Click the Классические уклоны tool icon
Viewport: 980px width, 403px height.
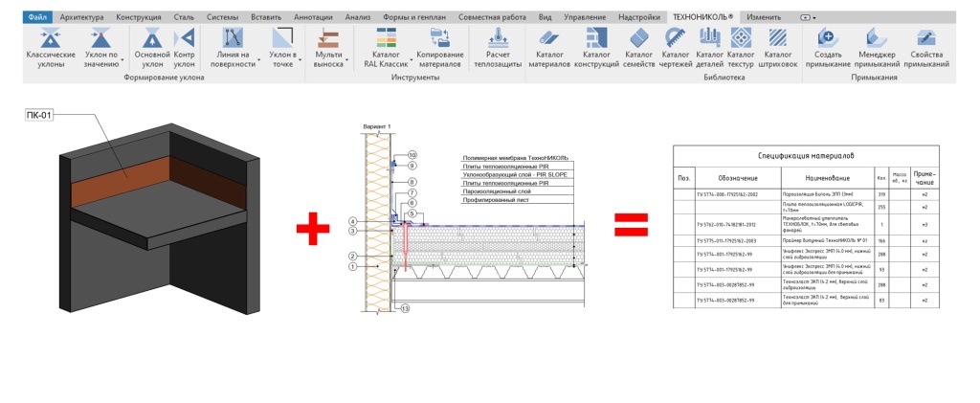pyautogui.click(x=50, y=39)
